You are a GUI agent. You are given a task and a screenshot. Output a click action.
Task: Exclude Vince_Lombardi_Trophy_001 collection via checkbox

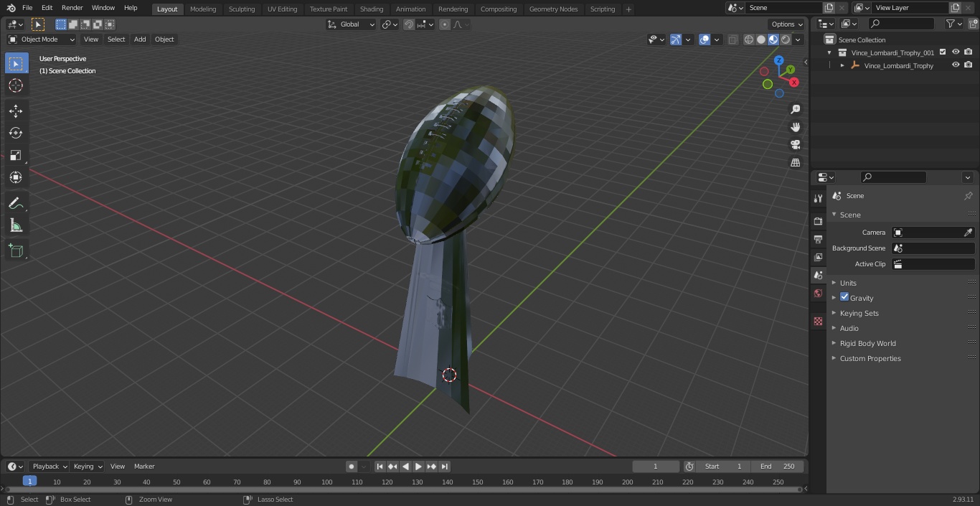click(943, 52)
